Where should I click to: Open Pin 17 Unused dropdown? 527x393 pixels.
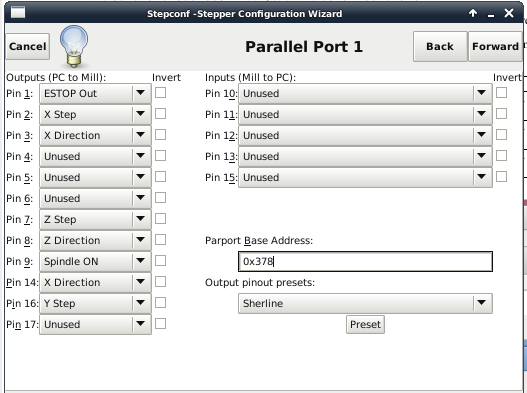95,324
